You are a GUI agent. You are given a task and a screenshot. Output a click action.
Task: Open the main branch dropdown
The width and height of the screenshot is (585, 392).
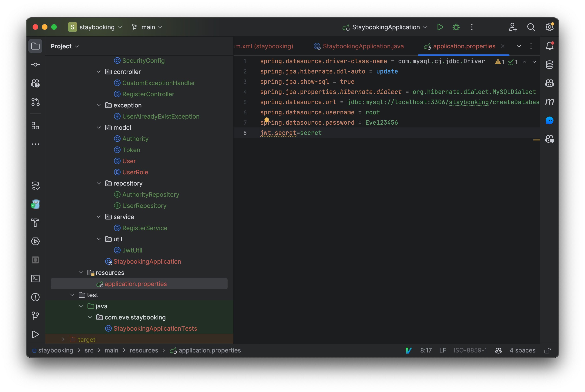(147, 27)
